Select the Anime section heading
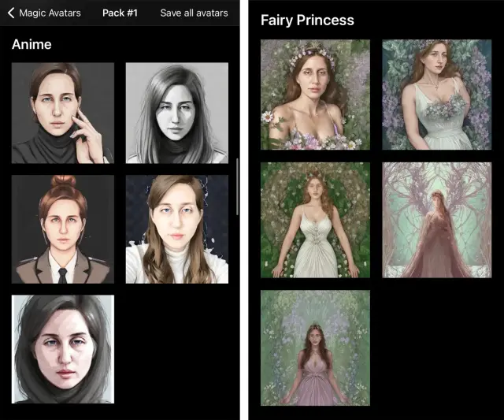Image resolution: width=504 pixels, height=420 pixels. click(x=31, y=44)
